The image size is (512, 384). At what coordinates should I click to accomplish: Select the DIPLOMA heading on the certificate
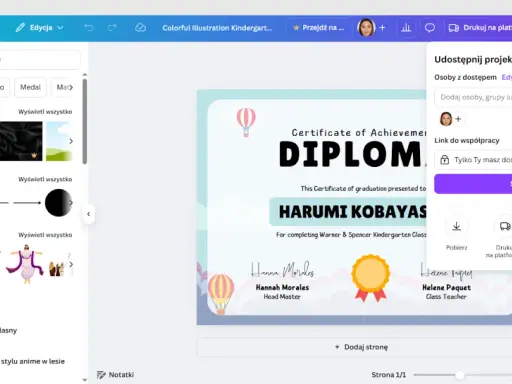pyautogui.click(x=352, y=154)
